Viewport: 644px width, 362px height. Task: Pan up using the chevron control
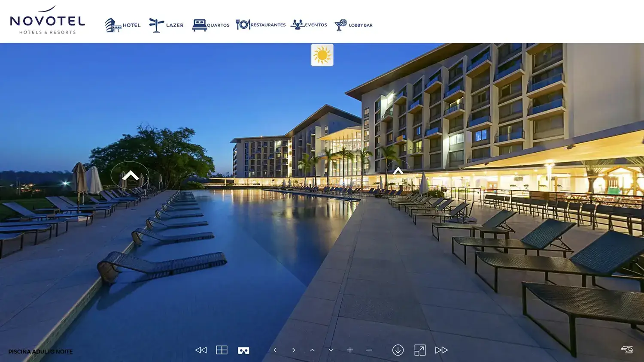(312, 350)
